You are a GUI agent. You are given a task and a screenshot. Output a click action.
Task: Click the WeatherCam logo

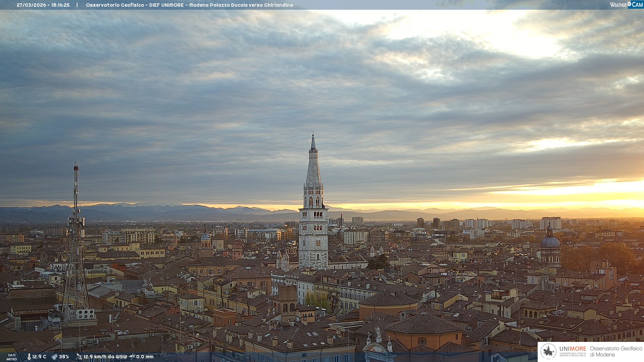coord(626,5)
